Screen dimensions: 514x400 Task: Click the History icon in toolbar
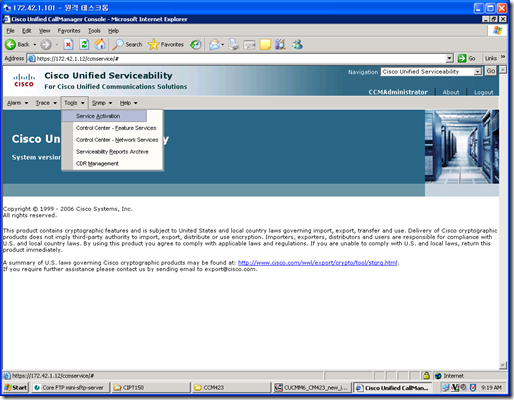click(x=196, y=44)
